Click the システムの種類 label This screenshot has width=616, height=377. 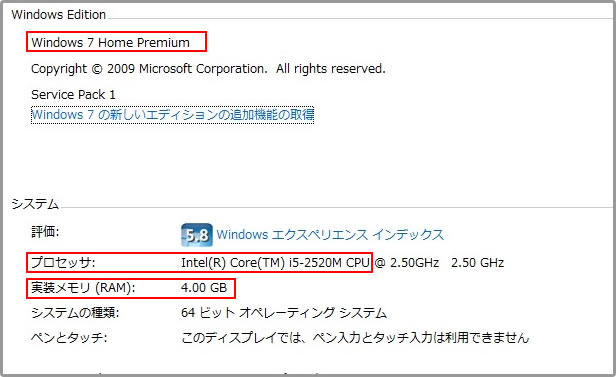[x=75, y=313]
